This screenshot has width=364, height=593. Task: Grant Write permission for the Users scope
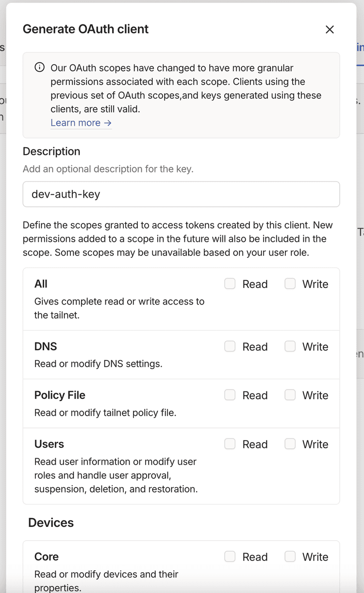tap(290, 444)
